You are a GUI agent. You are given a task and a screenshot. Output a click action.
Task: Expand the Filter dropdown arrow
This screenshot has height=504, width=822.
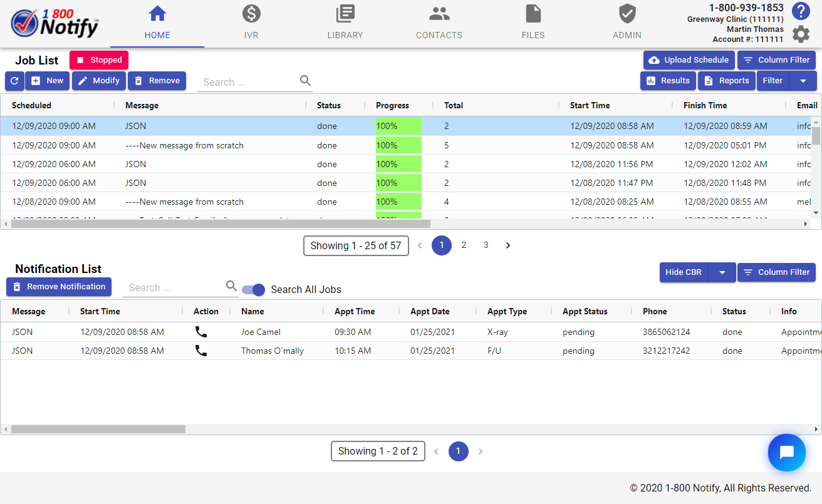click(x=803, y=81)
